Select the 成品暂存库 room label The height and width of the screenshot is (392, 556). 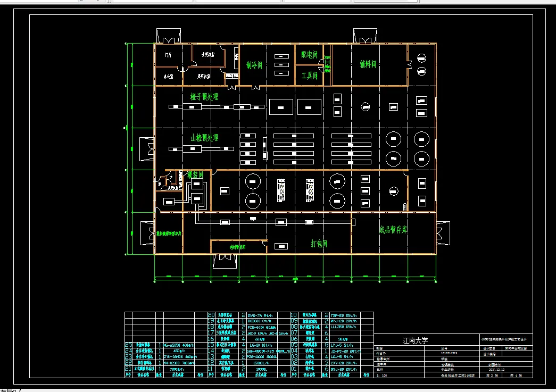coord(393,230)
